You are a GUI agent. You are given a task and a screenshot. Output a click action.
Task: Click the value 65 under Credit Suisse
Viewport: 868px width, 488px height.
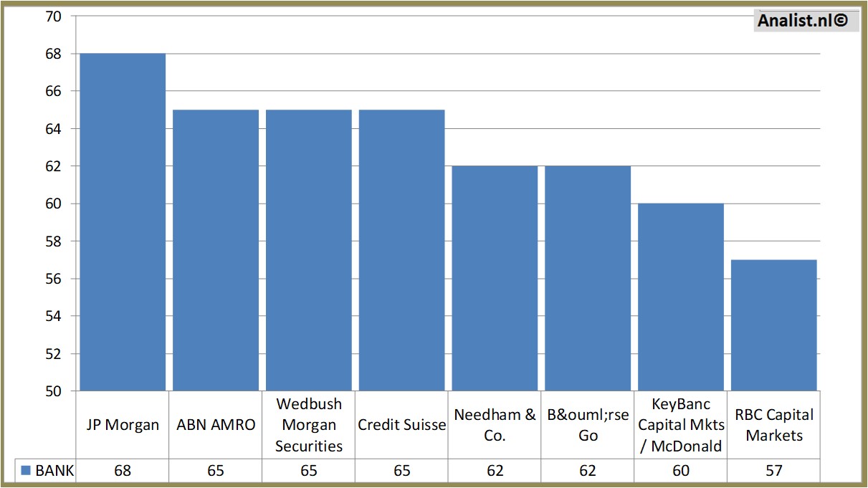(401, 471)
